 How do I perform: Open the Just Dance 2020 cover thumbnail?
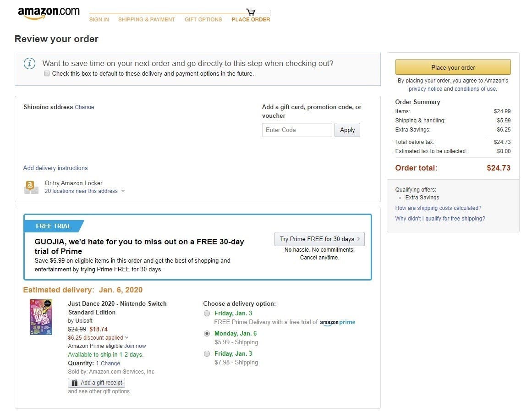pyautogui.click(x=41, y=317)
